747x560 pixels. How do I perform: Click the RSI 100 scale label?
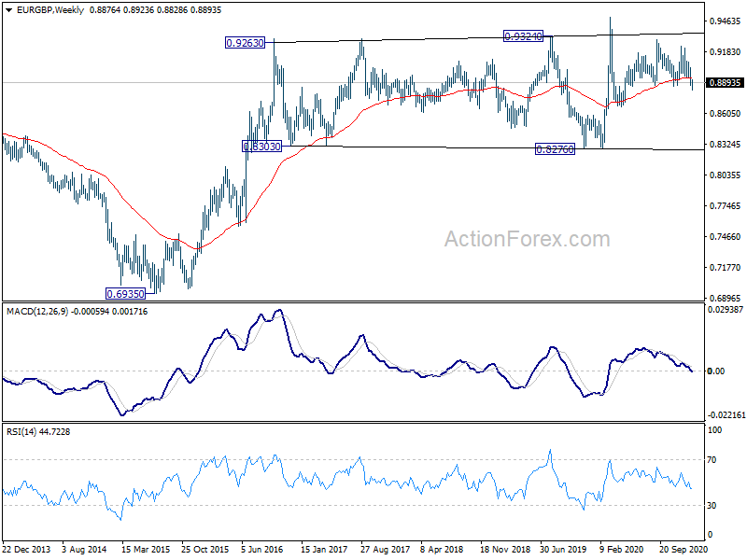715,430
